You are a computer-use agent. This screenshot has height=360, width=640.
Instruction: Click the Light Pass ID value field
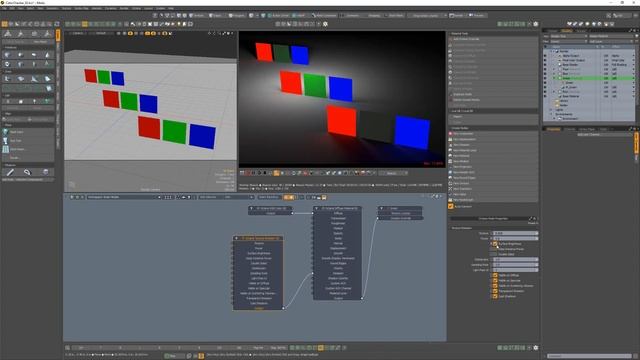point(515,270)
